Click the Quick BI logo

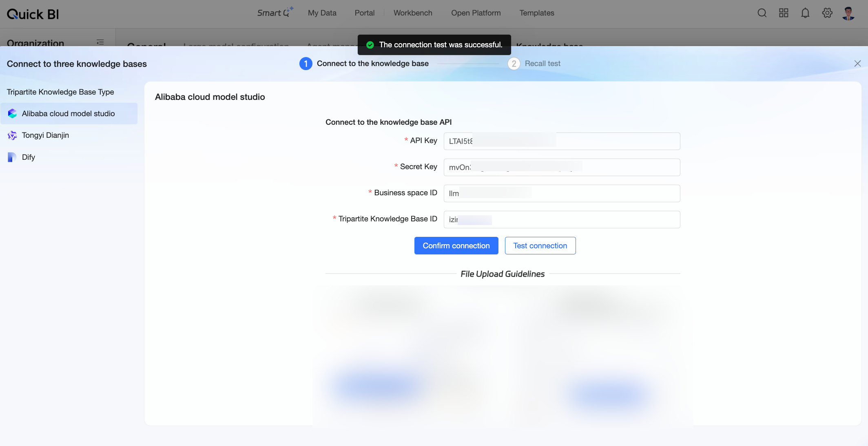point(33,14)
